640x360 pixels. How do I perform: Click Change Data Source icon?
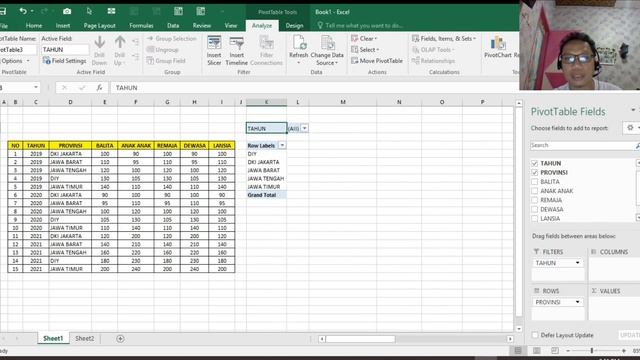327,43
